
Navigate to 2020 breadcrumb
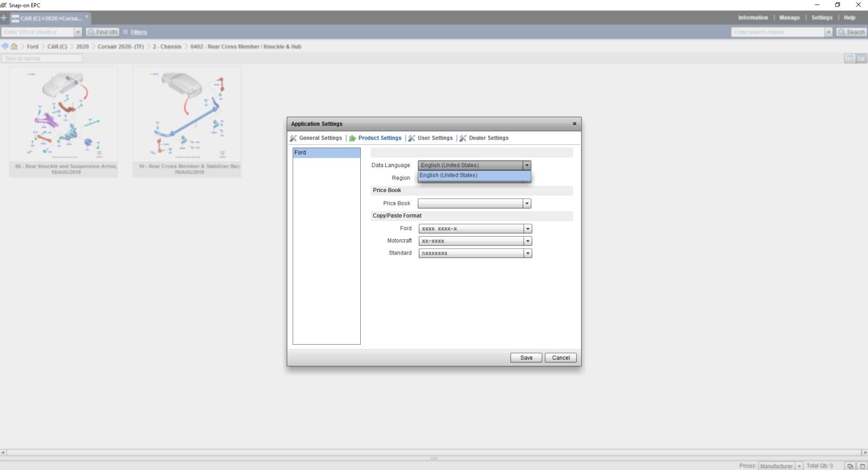(82, 47)
